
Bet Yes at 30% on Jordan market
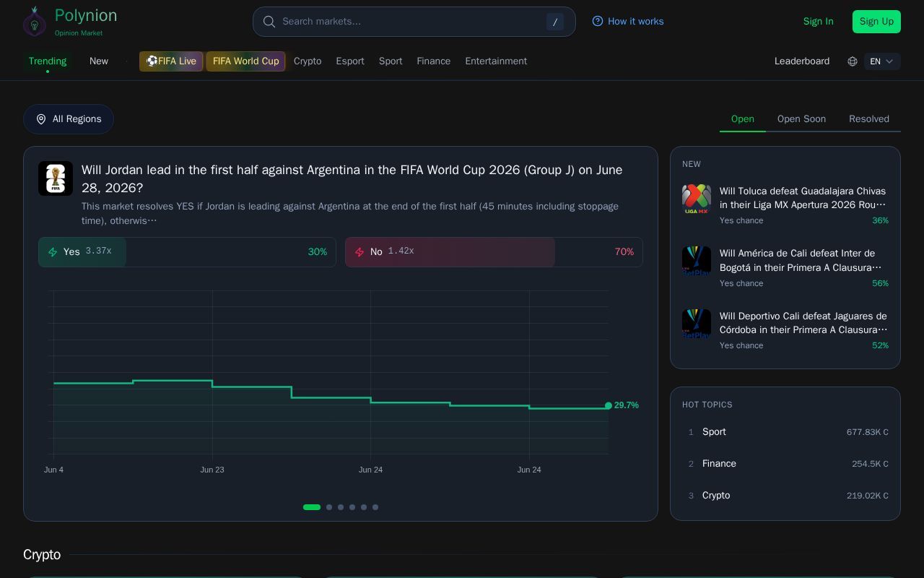pyautogui.click(x=187, y=252)
